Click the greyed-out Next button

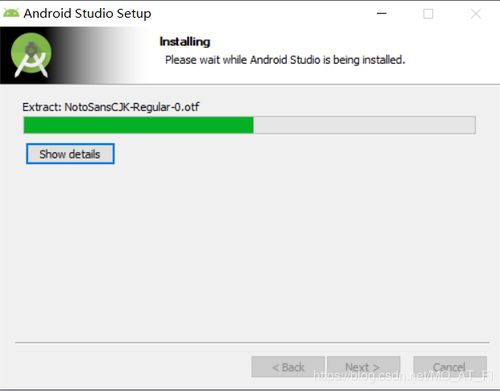pos(363,367)
